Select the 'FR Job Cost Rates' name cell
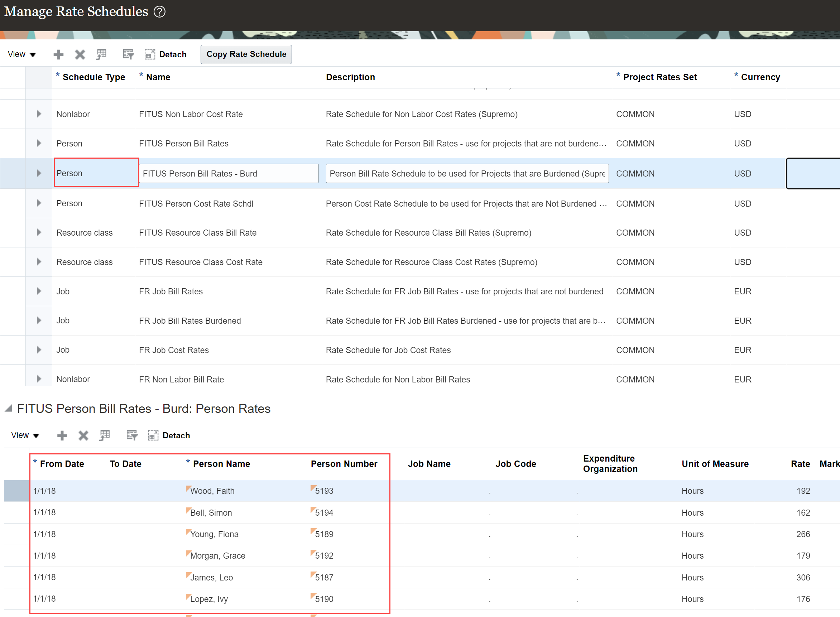840x617 pixels. point(174,350)
